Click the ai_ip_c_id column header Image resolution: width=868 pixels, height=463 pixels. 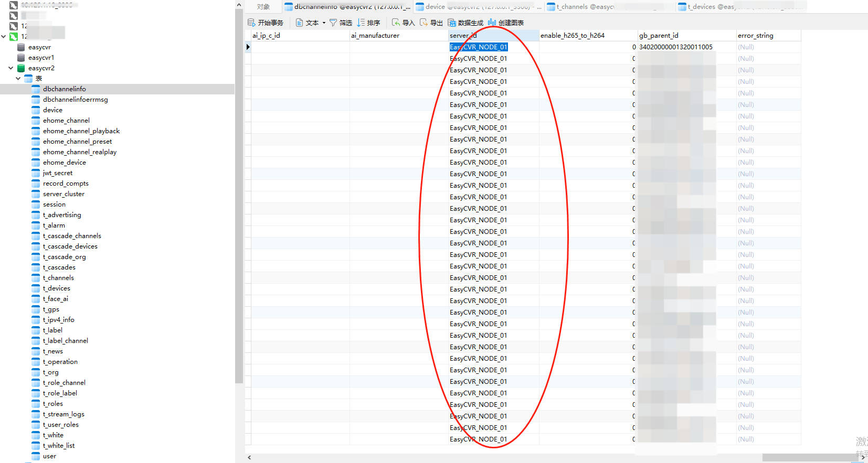(300, 36)
